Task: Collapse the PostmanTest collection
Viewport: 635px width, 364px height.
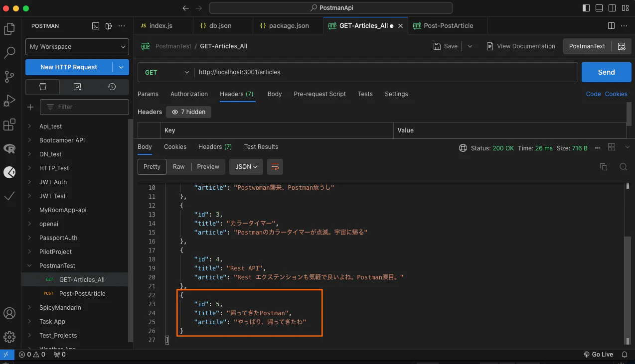Action: pos(29,266)
